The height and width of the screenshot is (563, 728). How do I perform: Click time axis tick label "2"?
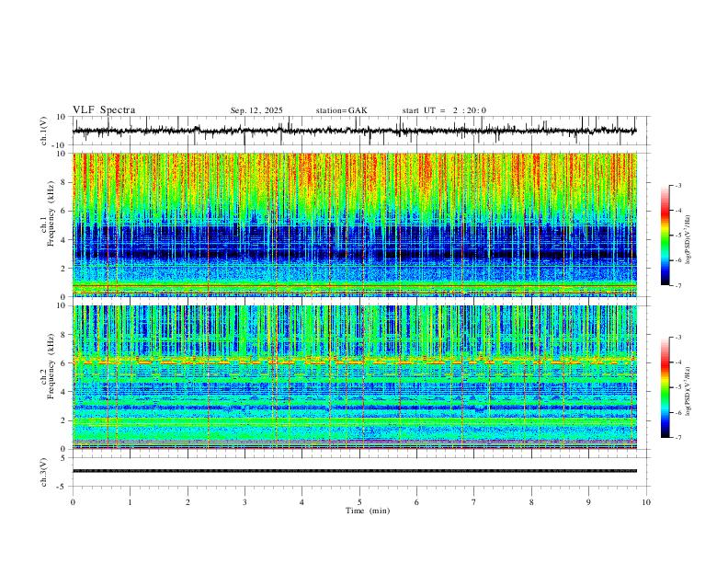pyautogui.click(x=188, y=502)
